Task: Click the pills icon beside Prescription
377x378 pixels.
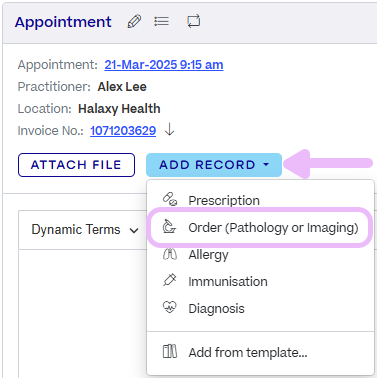Action: coord(170,199)
